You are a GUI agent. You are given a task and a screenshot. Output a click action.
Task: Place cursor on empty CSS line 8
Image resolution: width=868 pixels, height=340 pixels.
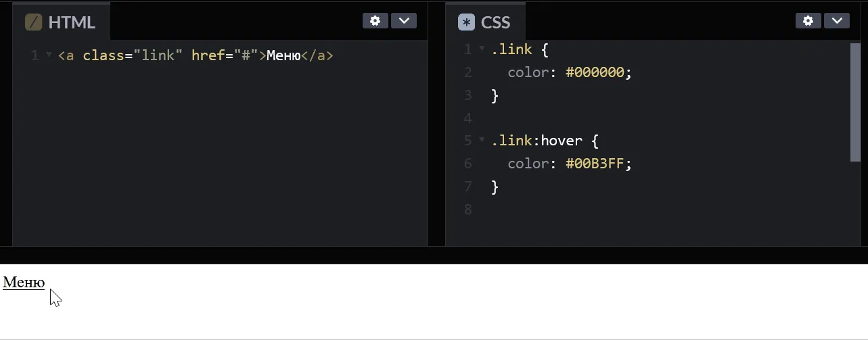pos(670,209)
